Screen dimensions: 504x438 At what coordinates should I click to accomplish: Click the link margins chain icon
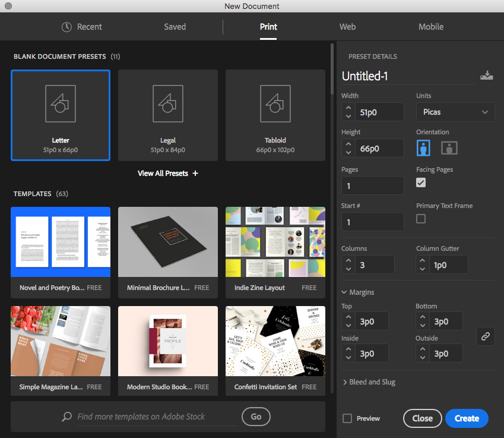[x=486, y=336]
